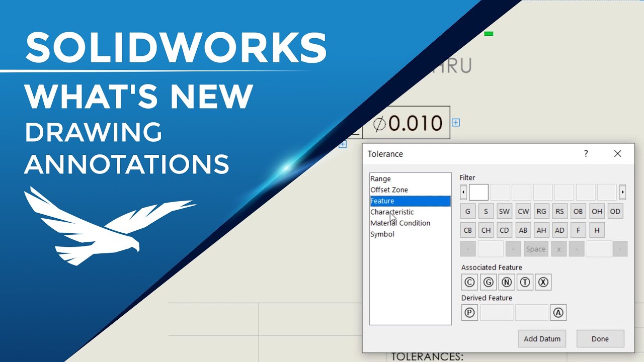The width and height of the screenshot is (644, 362).
Task: Click the Add Datum button
Action: 542,339
